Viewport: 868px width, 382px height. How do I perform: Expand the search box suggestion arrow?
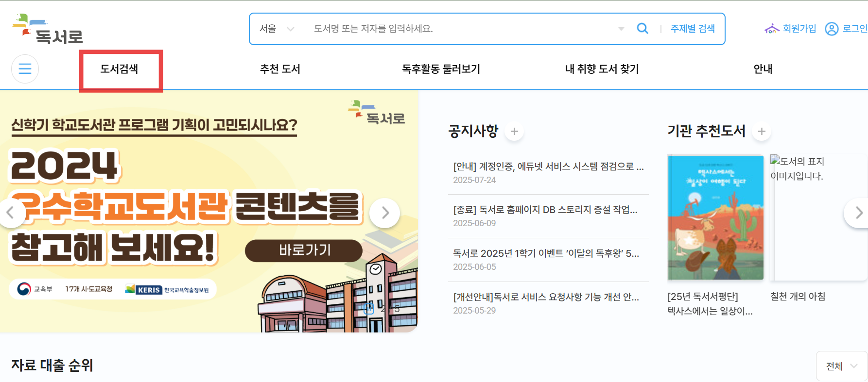coord(621,29)
